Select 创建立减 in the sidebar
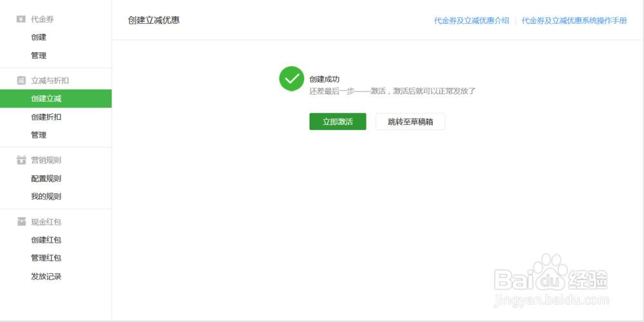This screenshot has width=644, height=322. click(56, 99)
